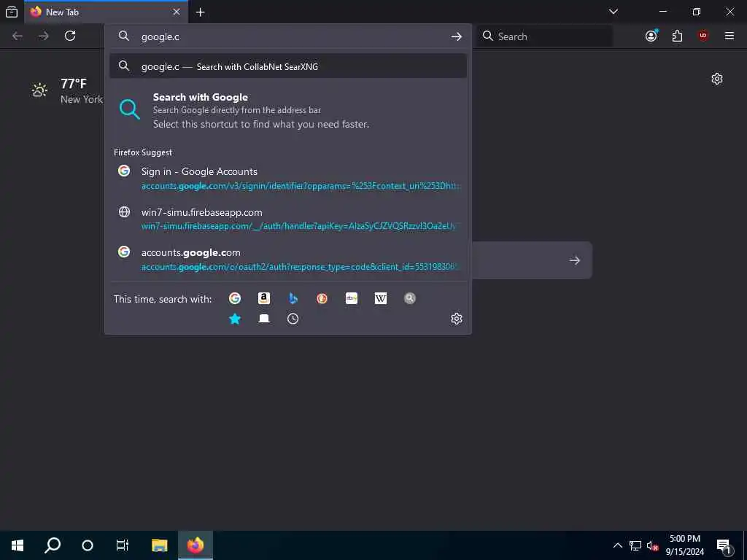Go forward one page
This screenshot has width=747, height=560.
(x=44, y=36)
